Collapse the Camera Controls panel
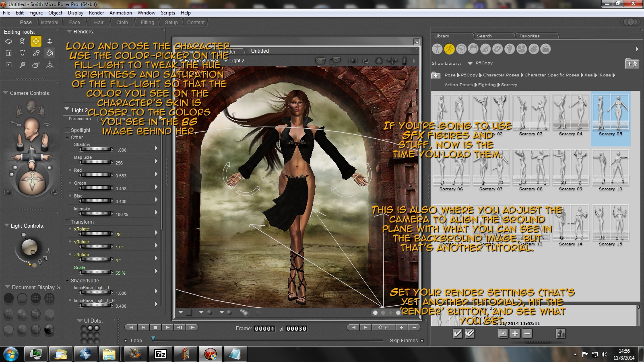This screenshot has width=644, height=362. pos(6,93)
